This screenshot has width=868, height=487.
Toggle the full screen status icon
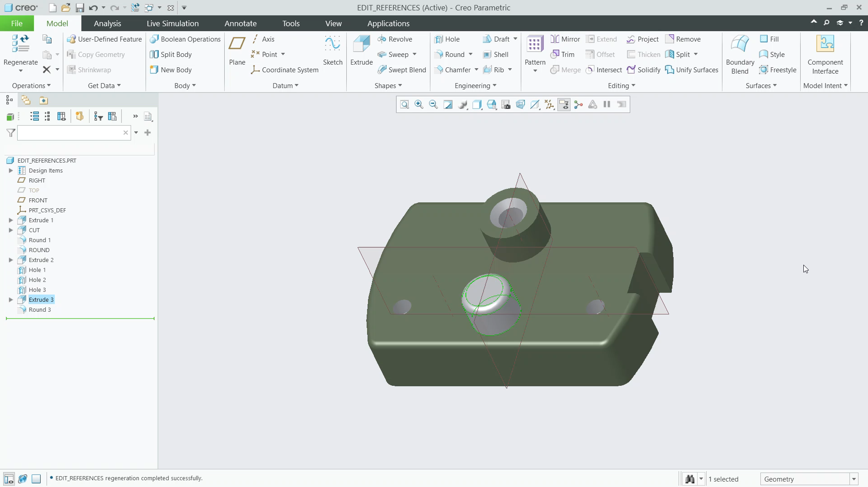pyautogui.click(x=36, y=479)
